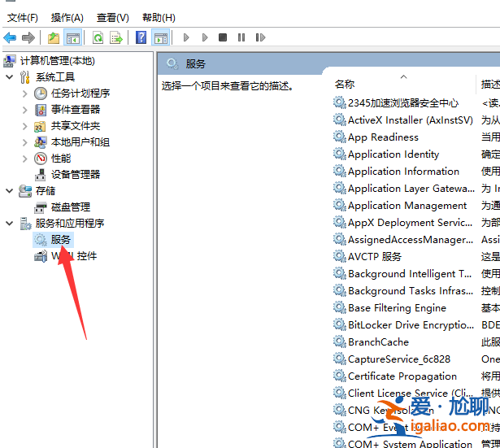500x448 pixels.
Task: Click the 事件查看器 icon
Action: tap(41, 110)
